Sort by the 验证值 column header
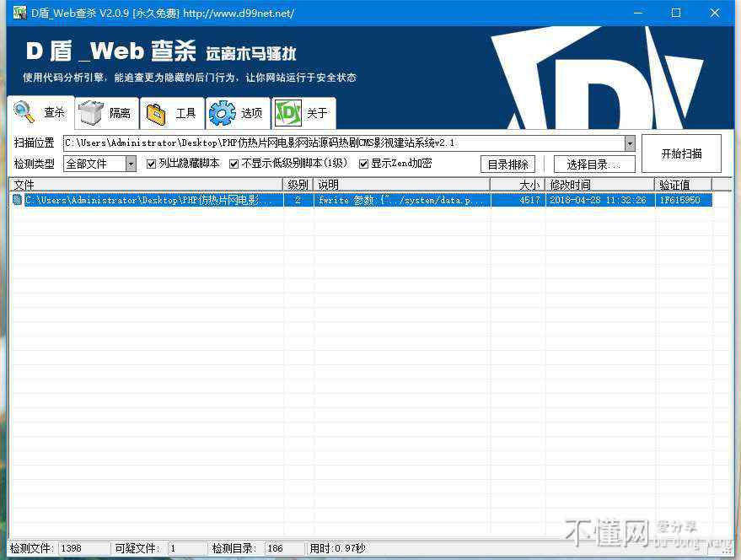 tap(683, 185)
